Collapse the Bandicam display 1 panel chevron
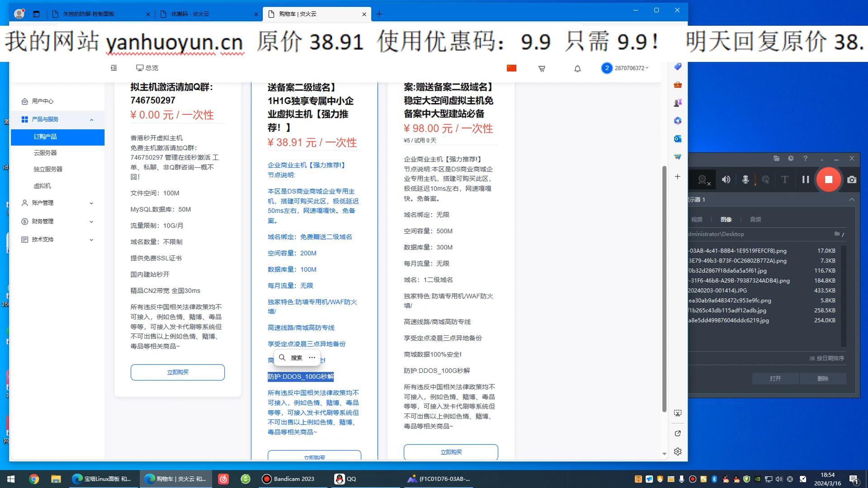 coord(852,199)
